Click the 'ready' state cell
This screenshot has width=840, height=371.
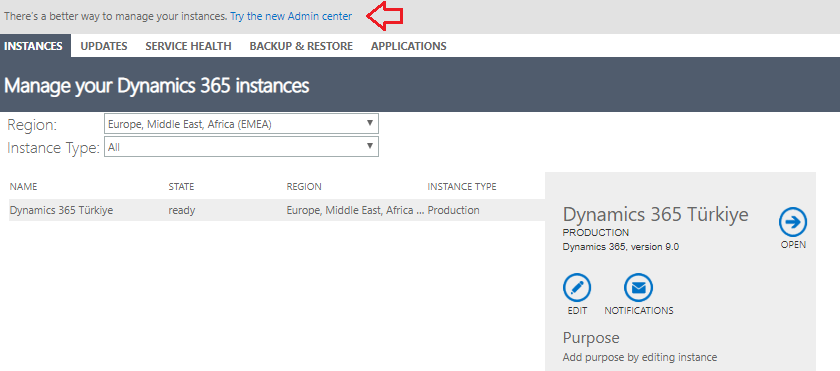coord(182,210)
